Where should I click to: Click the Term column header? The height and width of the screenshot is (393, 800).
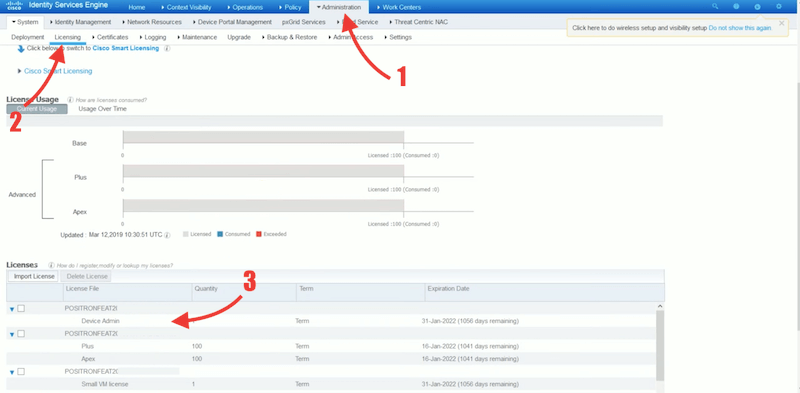click(360, 292)
